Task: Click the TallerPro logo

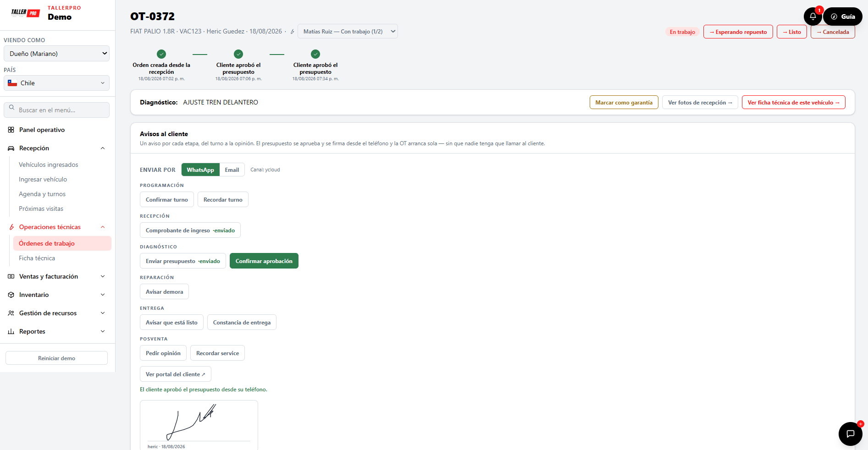Action: coord(26,13)
